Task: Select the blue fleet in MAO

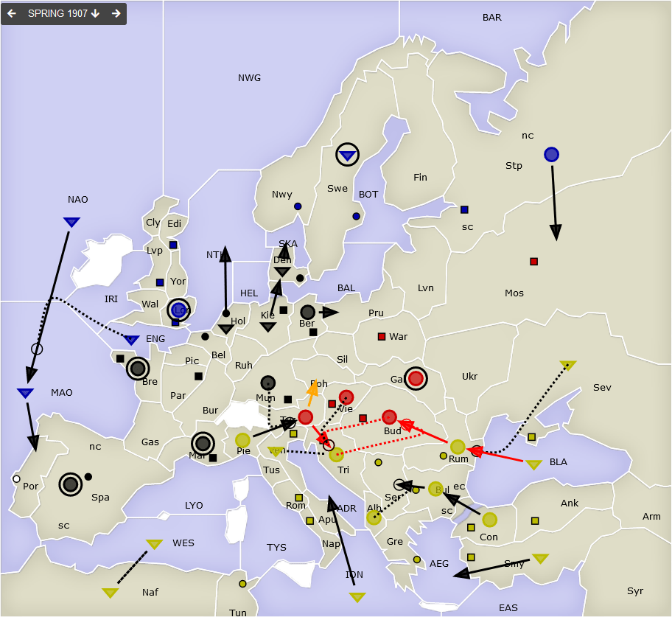Action: pos(26,393)
